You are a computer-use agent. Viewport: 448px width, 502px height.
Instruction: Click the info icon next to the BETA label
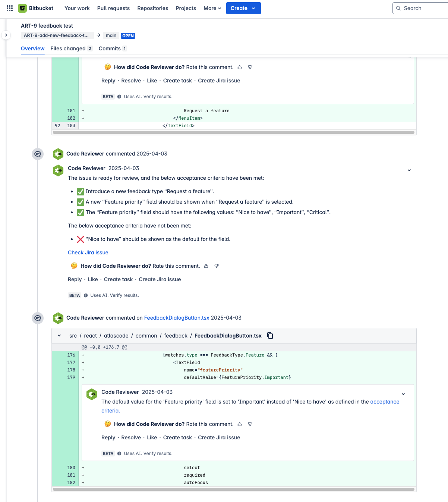pos(86,295)
